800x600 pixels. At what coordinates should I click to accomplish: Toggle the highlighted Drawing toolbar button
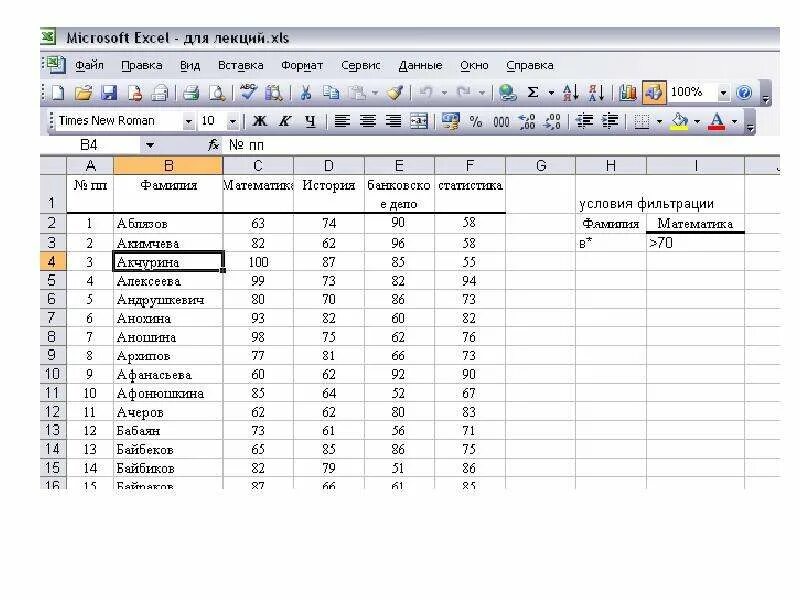pos(654,93)
